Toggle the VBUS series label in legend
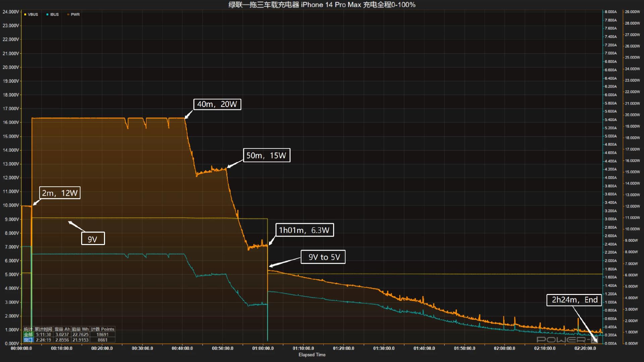The image size is (644, 362). pyautogui.click(x=33, y=14)
